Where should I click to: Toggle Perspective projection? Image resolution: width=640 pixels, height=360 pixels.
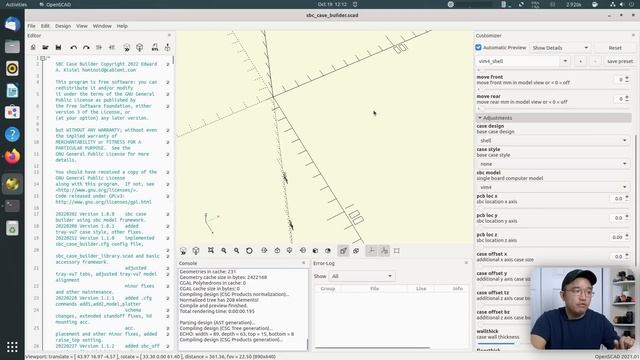(x=343, y=251)
